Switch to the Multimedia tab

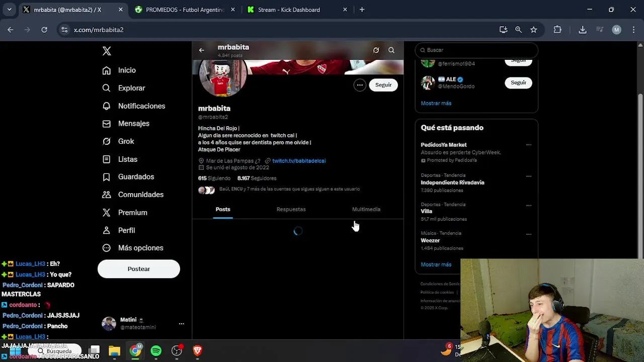(366, 209)
